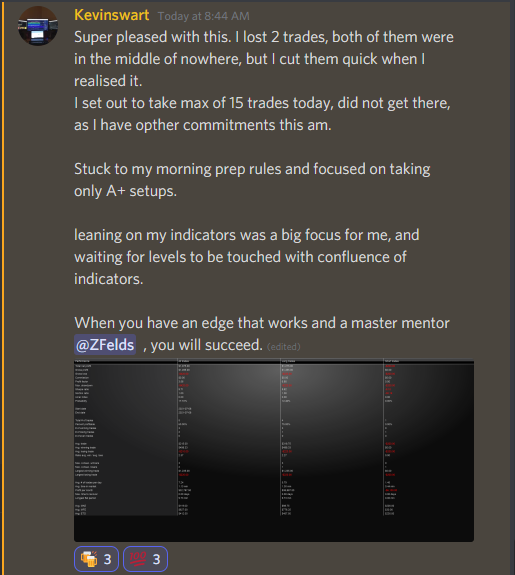Open the @ZFelds mention
This screenshot has height=575, width=515.
(x=105, y=345)
